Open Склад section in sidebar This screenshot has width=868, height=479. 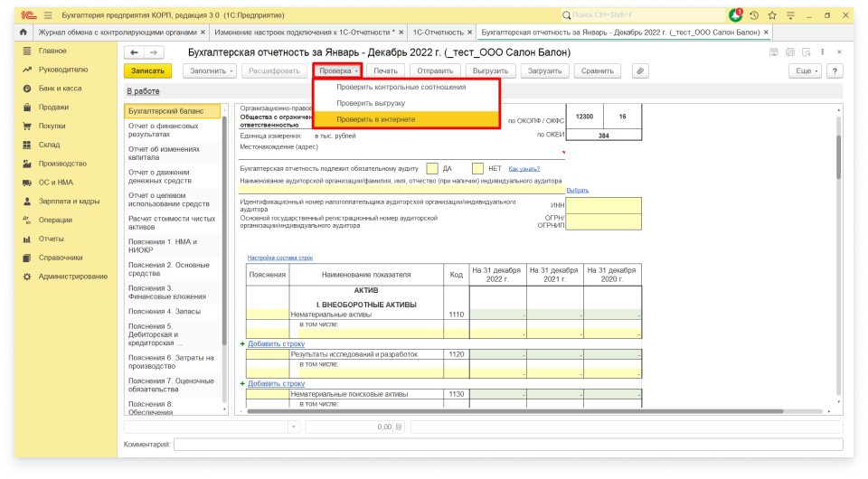(49, 145)
